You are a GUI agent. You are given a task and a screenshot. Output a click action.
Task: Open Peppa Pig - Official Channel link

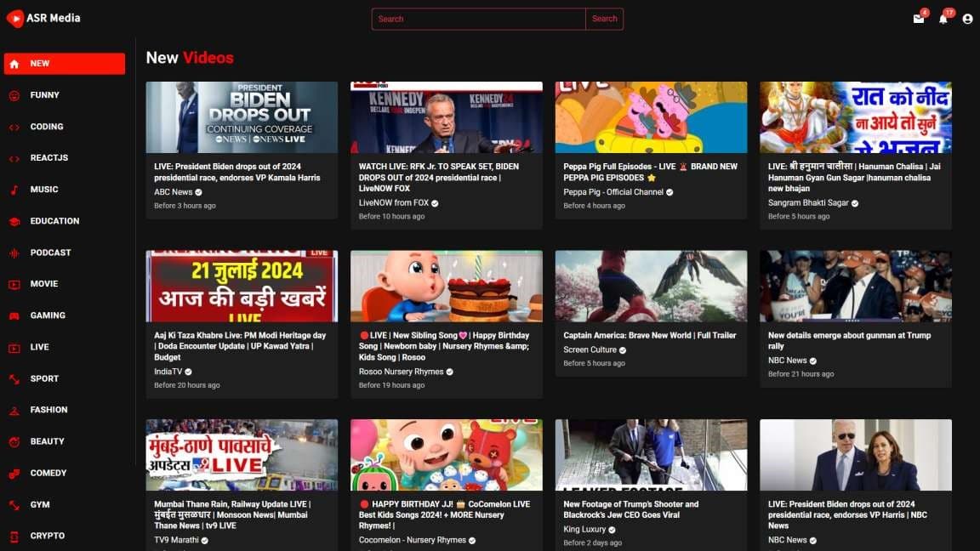[x=613, y=192]
